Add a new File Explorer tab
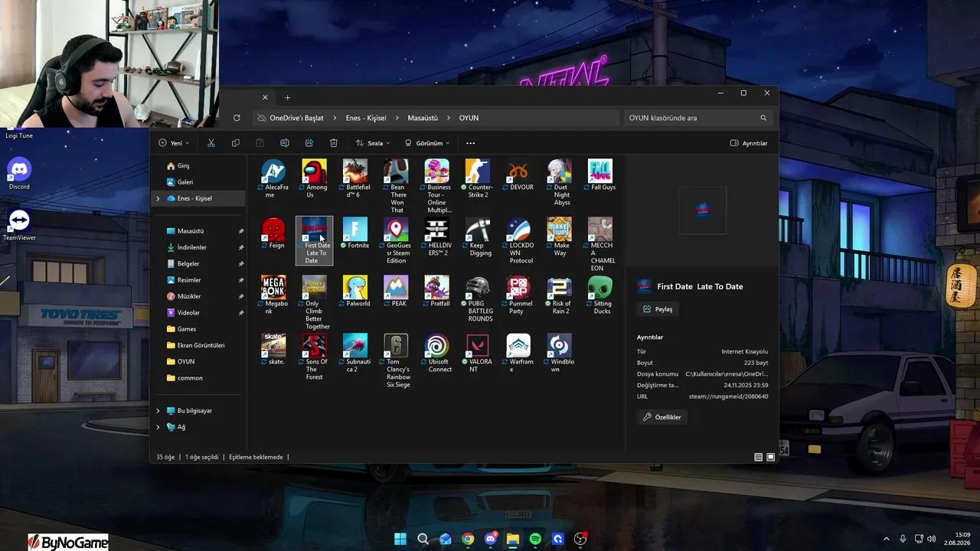 click(288, 97)
